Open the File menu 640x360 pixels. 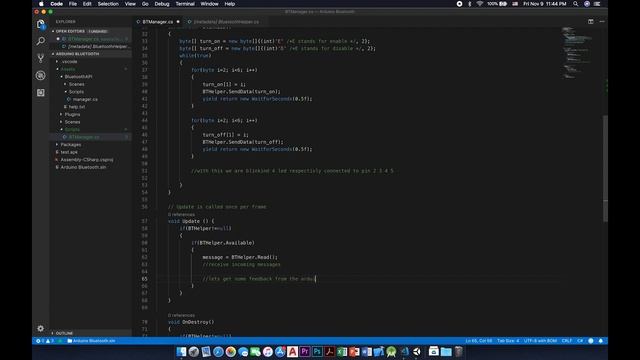coord(73,4)
